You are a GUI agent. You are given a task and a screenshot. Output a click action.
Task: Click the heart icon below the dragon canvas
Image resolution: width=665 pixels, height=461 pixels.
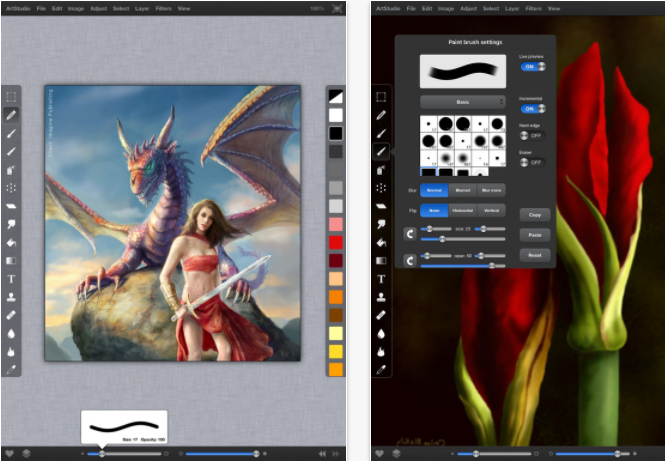tap(9, 453)
